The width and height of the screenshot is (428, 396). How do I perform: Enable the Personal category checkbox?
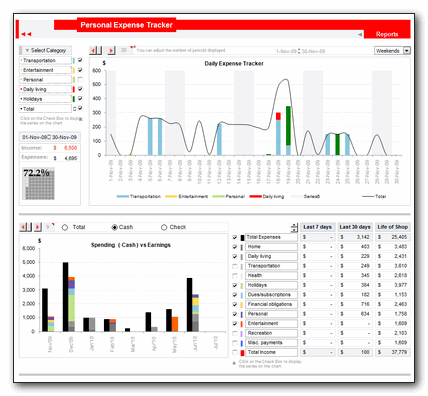click(80, 80)
